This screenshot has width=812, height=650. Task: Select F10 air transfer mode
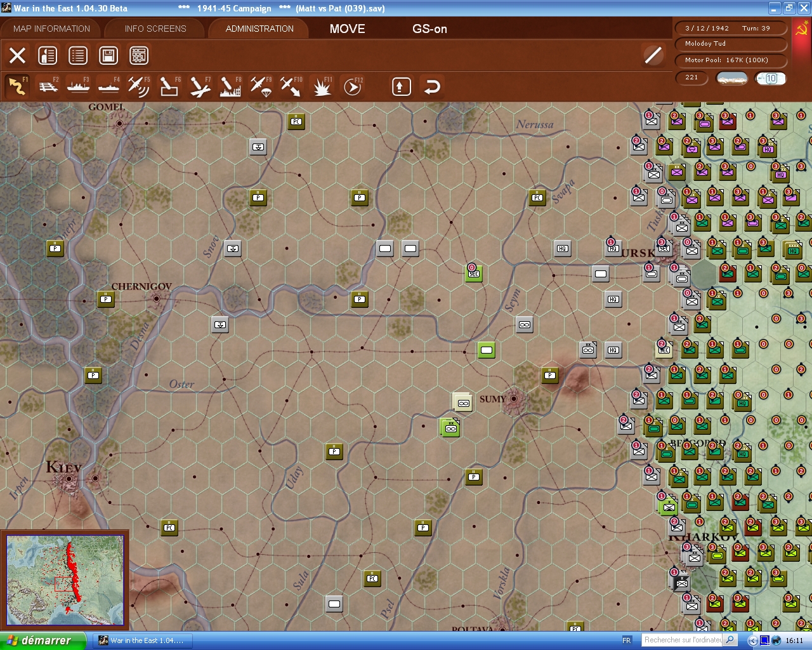(291, 86)
